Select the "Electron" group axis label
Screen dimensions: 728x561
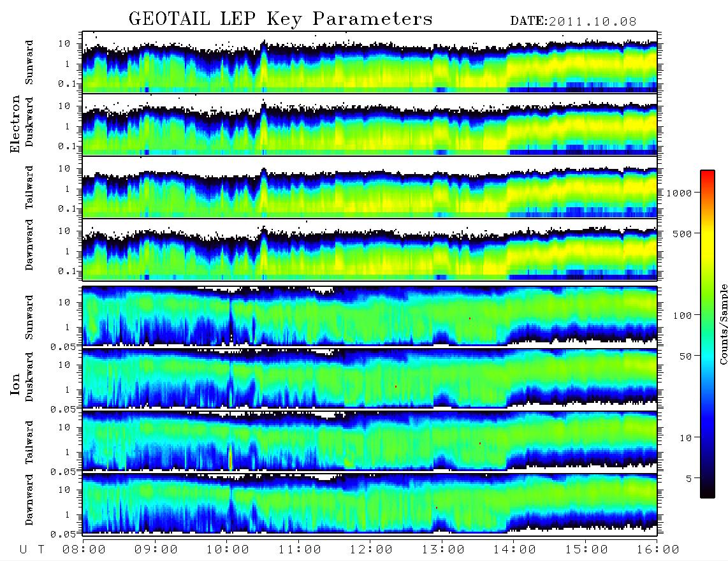15,124
